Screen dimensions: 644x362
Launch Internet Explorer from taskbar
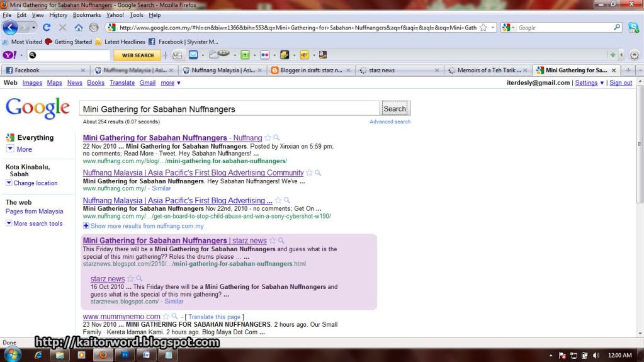[38, 355]
